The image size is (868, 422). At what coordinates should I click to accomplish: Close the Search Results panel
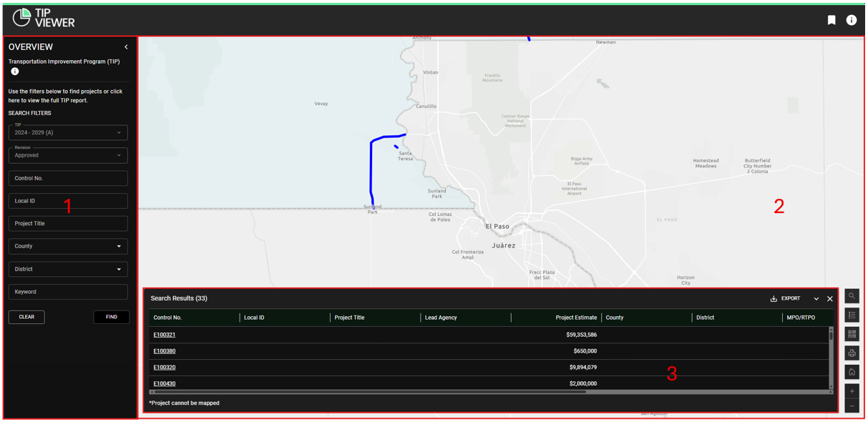tap(830, 299)
